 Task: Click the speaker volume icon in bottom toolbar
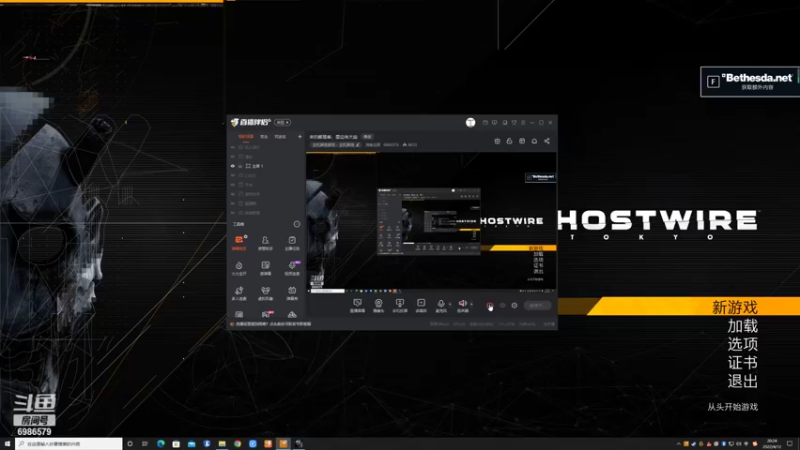[x=462, y=303]
